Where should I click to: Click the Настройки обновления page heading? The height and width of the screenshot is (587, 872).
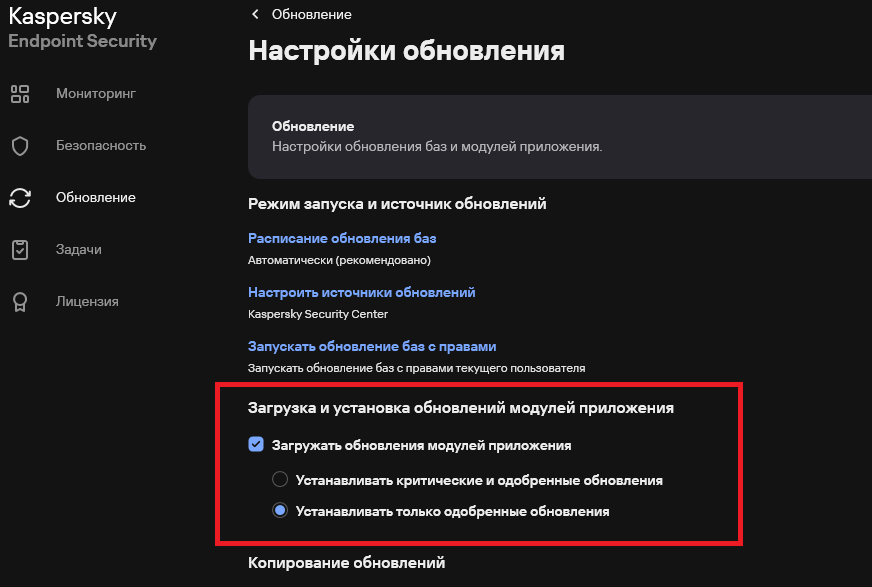[406, 51]
